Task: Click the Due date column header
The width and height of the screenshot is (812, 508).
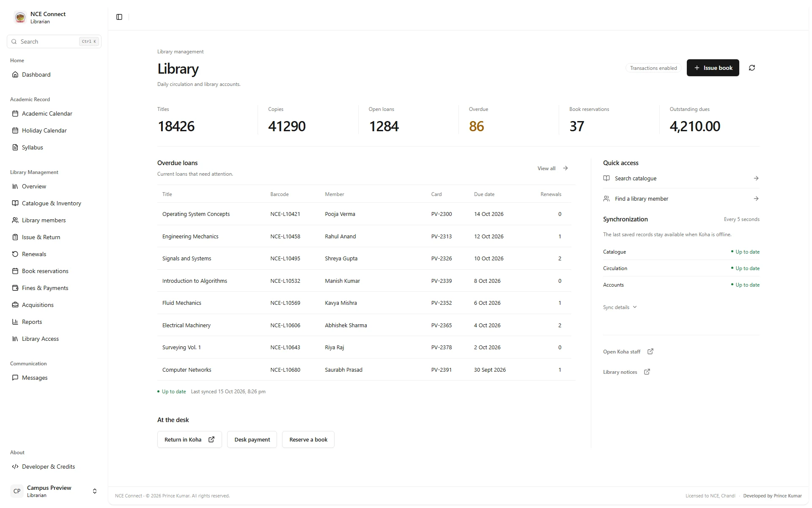Action: [x=484, y=194]
